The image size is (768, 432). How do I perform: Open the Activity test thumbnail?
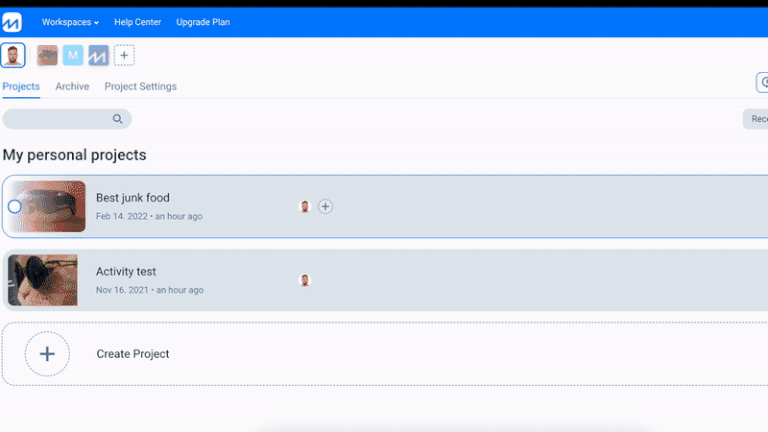(43, 280)
